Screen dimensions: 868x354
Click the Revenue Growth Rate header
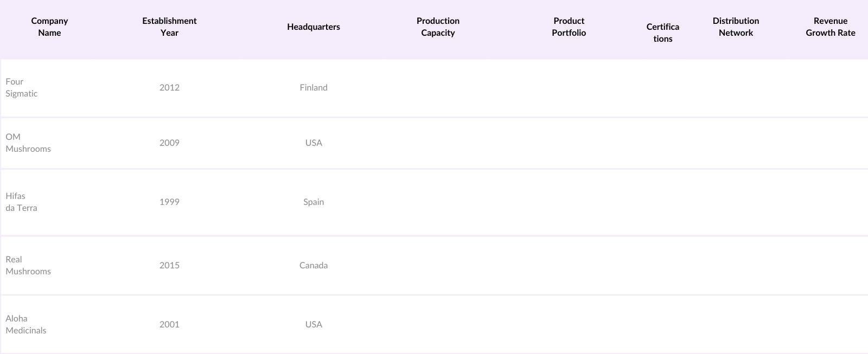[x=830, y=27]
